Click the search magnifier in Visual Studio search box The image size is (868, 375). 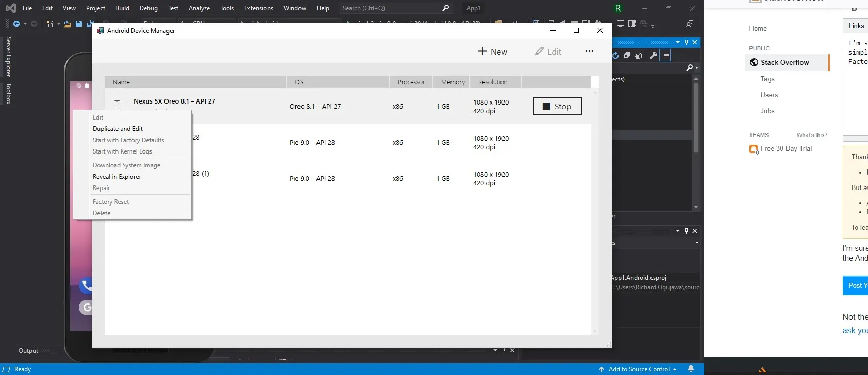(446, 8)
